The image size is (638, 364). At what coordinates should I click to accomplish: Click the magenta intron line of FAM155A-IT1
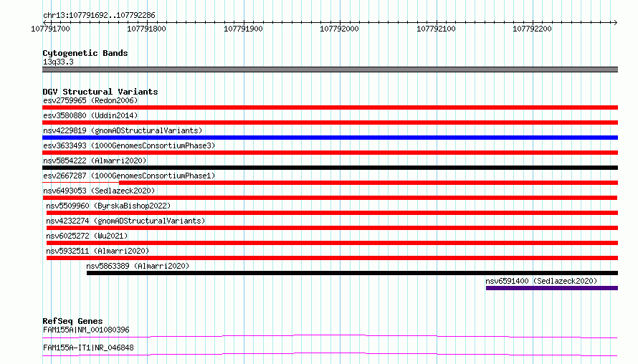coord(330,354)
